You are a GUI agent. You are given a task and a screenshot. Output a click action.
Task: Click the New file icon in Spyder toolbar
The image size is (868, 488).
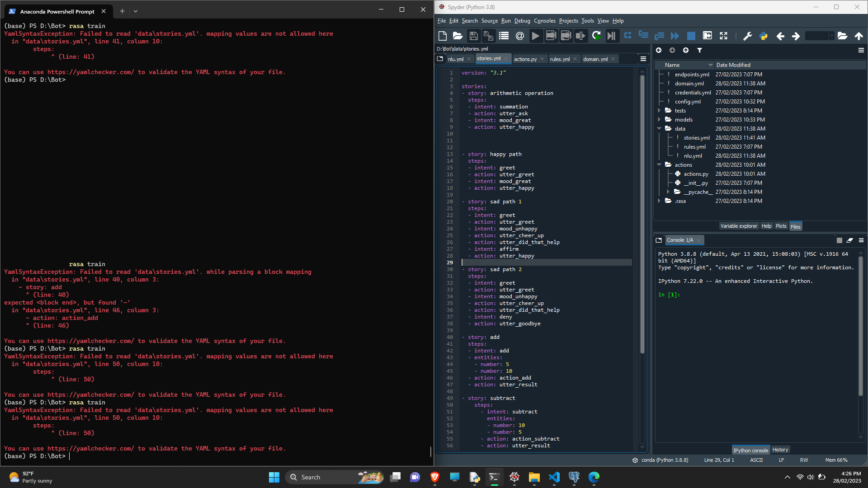tap(443, 36)
